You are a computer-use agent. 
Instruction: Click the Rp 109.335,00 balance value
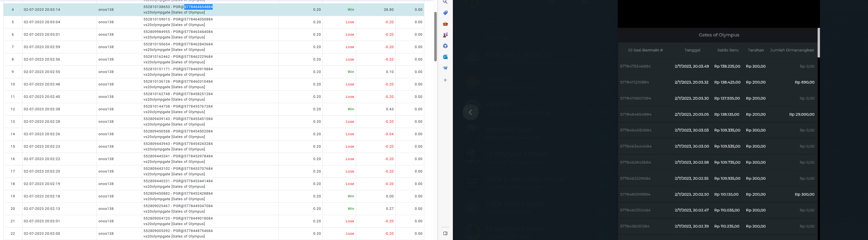(727, 130)
